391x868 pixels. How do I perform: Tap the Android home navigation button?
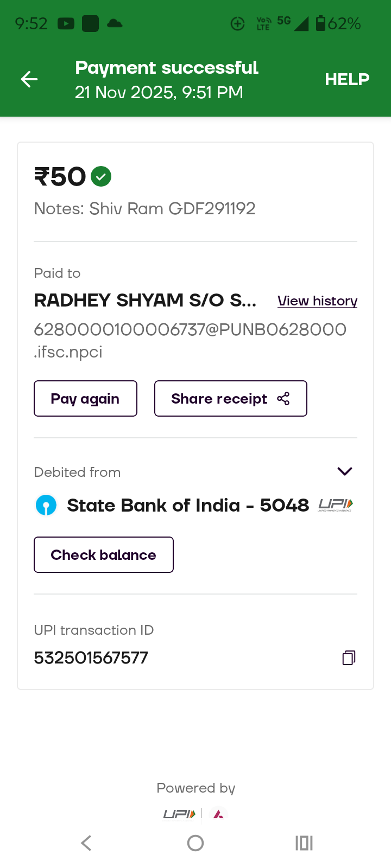[195, 843]
